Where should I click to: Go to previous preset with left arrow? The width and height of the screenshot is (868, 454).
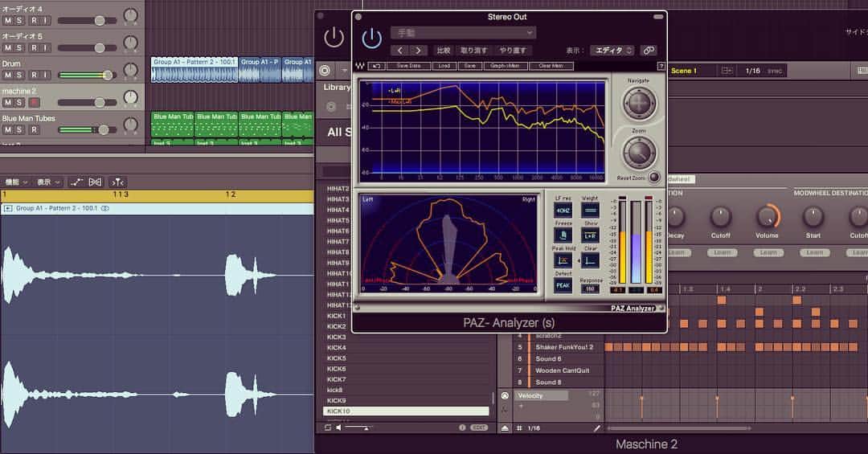[x=399, y=51]
